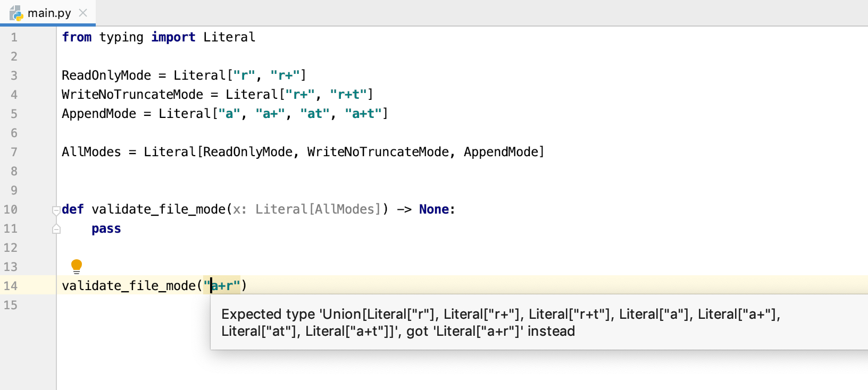Screen dimensions: 868x390
Task: Click WriteNoTruncateMode inside AllModes on line 7
Action: tap(378, 152)
